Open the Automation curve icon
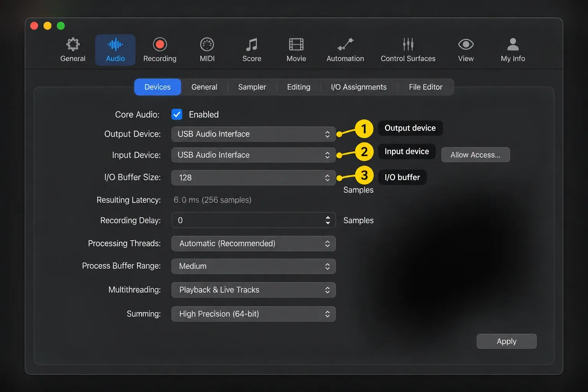 pyautogui.click(x=345, y=44)
